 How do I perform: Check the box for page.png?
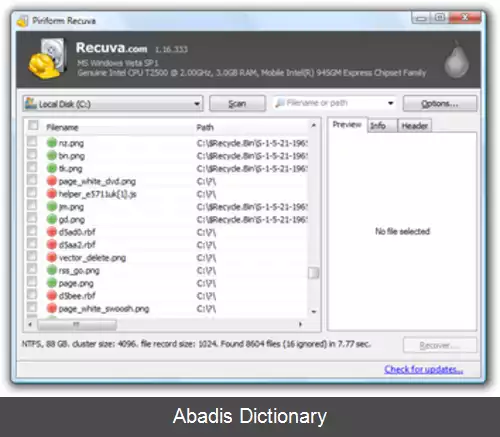click(32, 282)
